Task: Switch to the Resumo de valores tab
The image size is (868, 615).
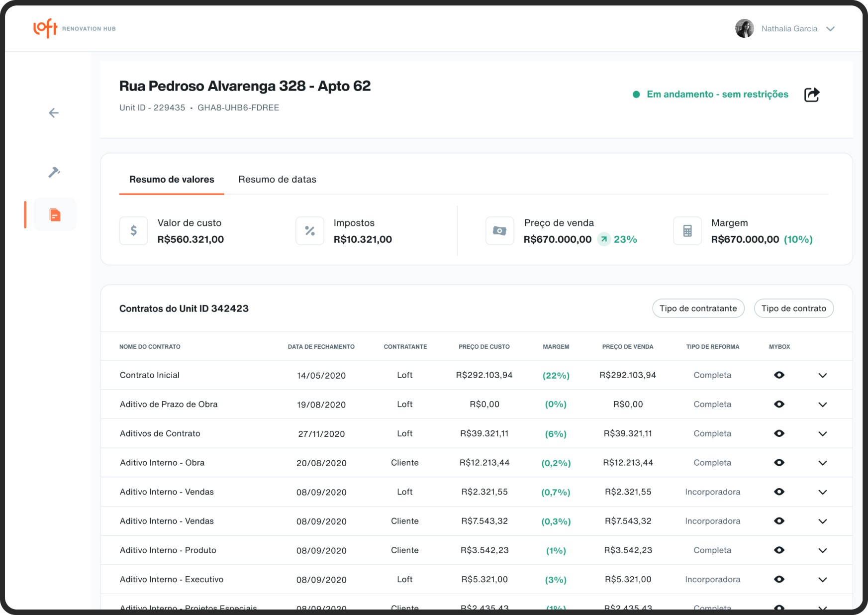Action: (172, 180)
